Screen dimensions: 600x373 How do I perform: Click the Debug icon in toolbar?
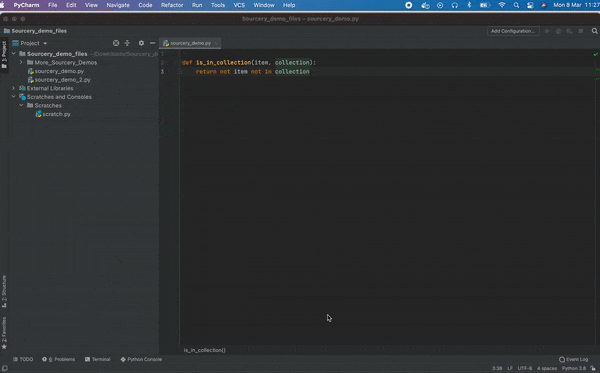click(x=559, y=31)
